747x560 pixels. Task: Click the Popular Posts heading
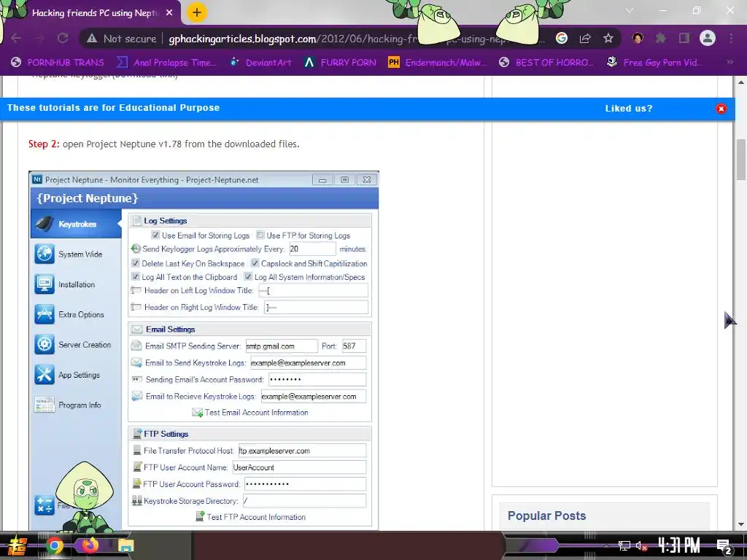[x=546, y=516]
